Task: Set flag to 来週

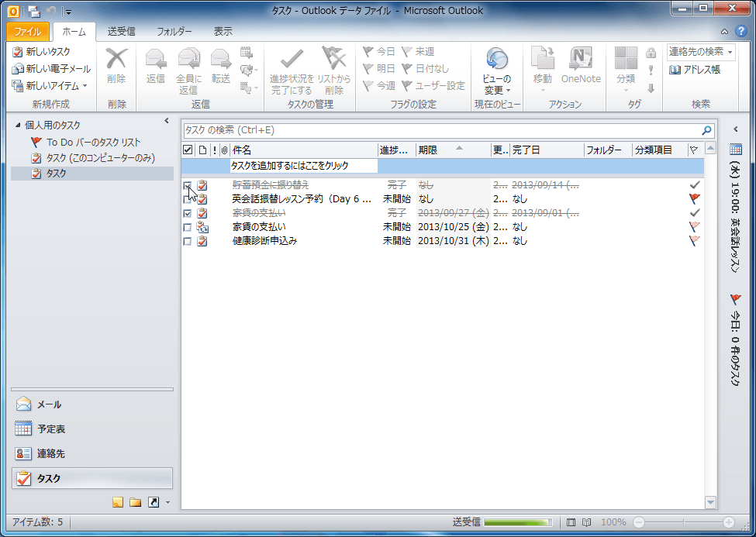Action: point(419,52)
